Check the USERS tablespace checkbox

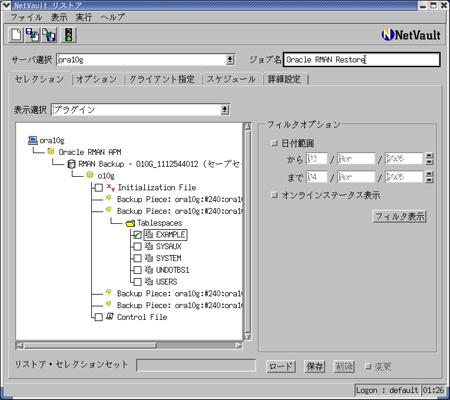point(137,282)
